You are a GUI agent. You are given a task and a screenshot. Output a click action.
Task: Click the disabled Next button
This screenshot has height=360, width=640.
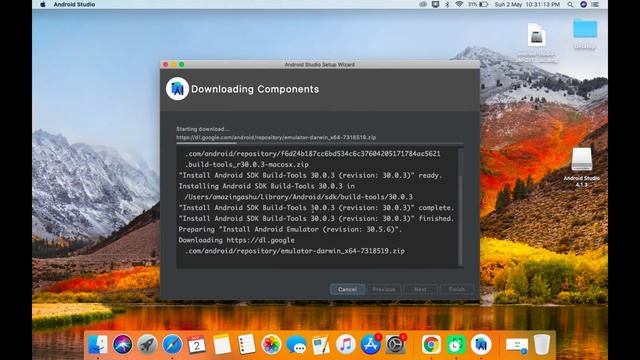click(420, 289)
